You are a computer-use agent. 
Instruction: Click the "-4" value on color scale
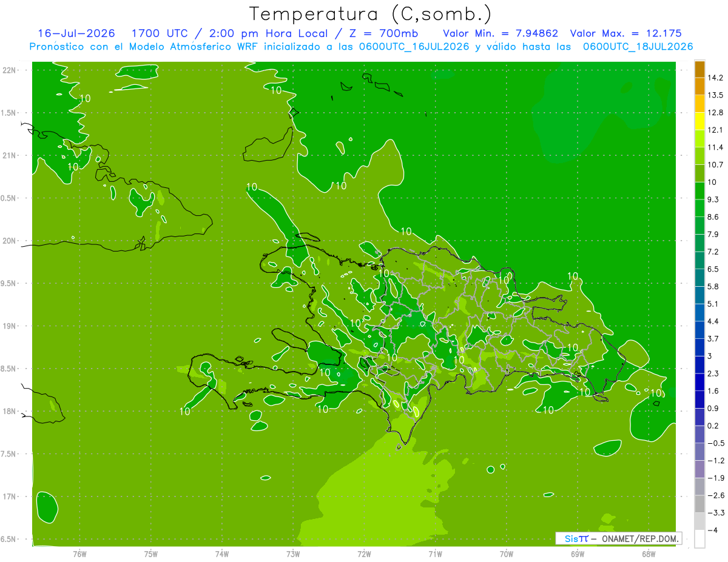tap(713, 530)
